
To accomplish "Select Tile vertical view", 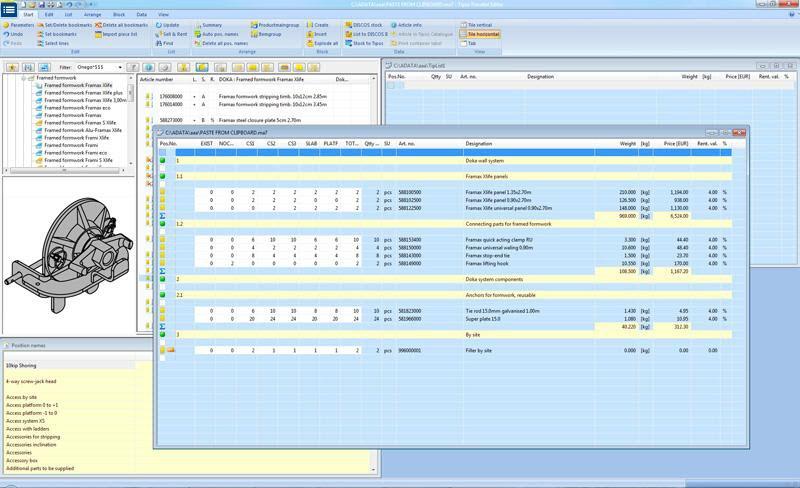I will tap(476, 25).
